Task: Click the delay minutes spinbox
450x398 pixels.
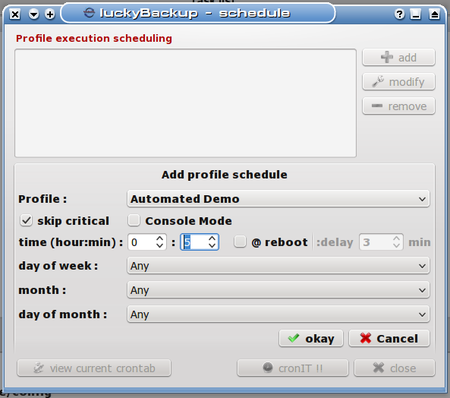Action: 381,242
